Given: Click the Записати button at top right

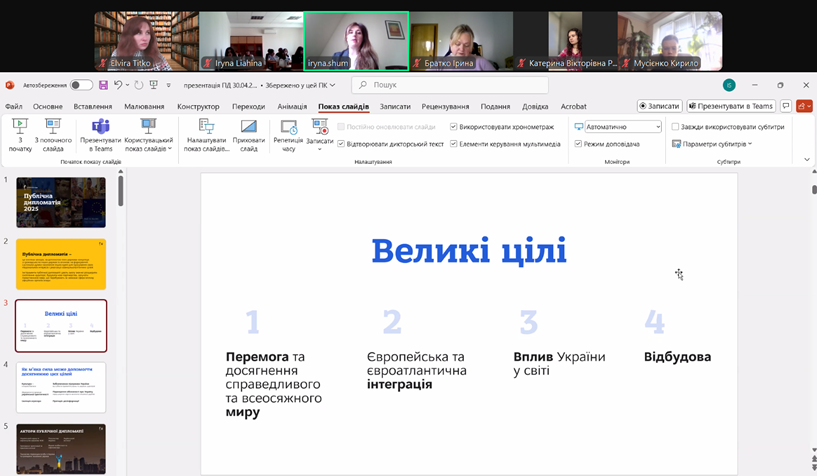Looking at the screenshot, I should tap(659, 106).
